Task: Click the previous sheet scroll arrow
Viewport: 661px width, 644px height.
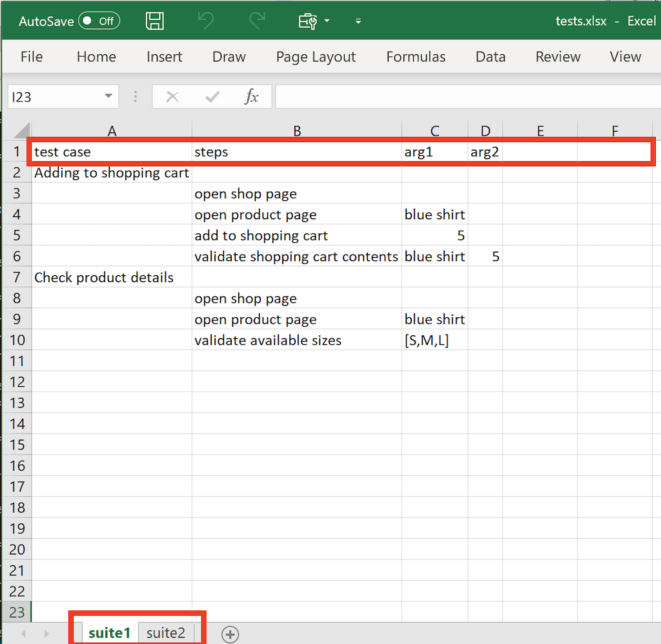Action: 24,634
